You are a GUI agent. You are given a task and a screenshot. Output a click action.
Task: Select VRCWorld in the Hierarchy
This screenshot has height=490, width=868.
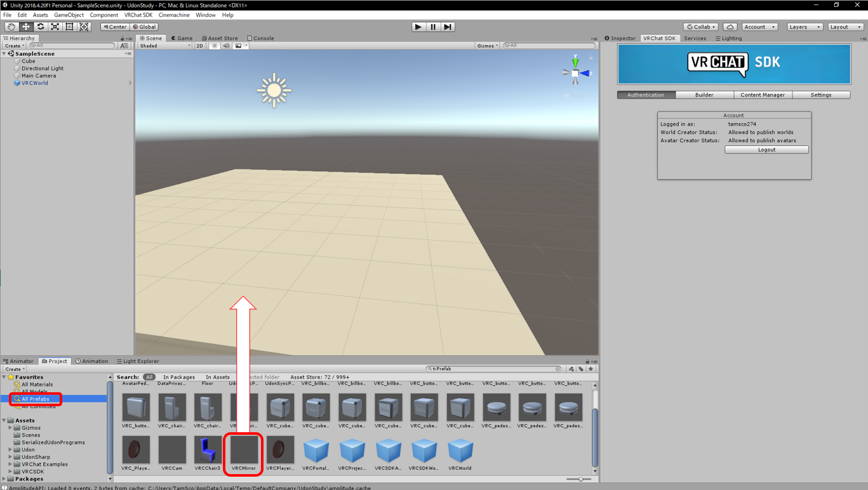click(35, 83)
